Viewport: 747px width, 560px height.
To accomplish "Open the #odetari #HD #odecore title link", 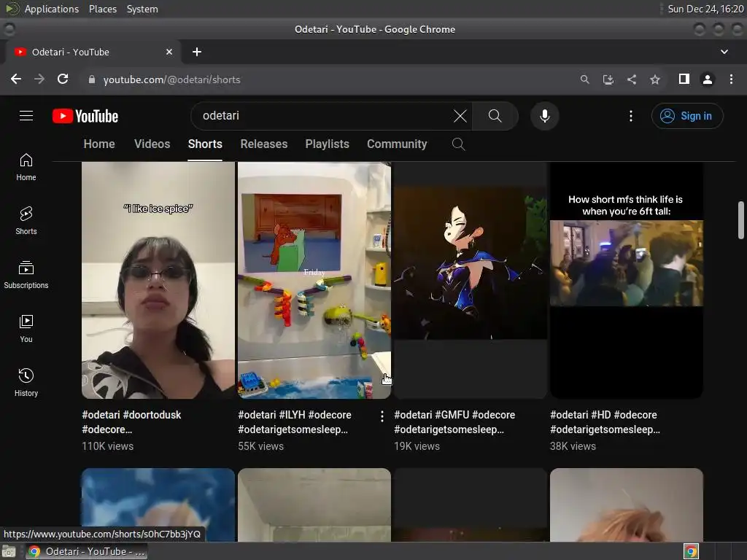I will pyautogui.click(x=605, y=422).
